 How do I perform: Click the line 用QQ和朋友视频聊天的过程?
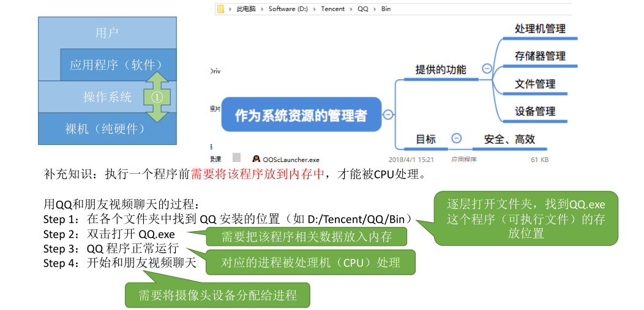click(x=122, y=205)
